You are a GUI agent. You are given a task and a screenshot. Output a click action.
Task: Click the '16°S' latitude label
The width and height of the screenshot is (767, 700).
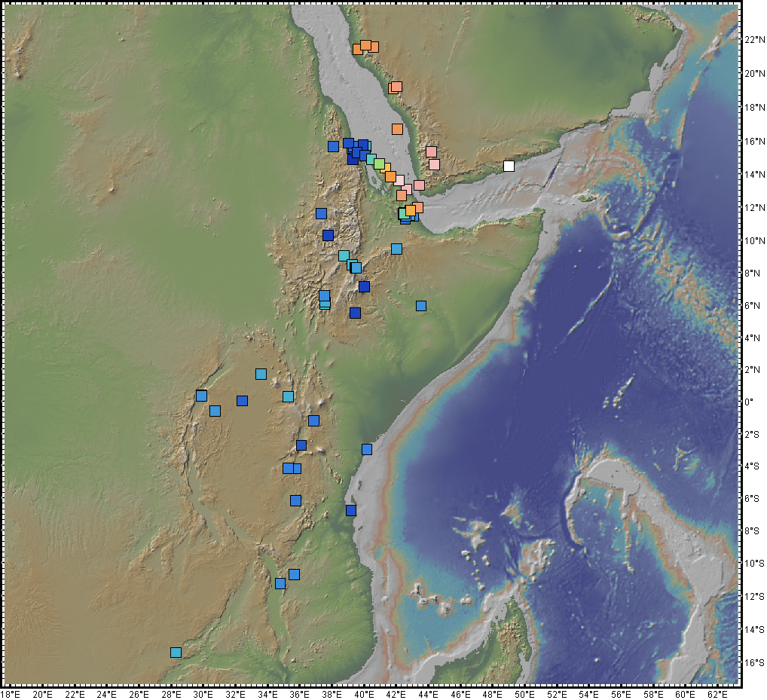[755, 662]
